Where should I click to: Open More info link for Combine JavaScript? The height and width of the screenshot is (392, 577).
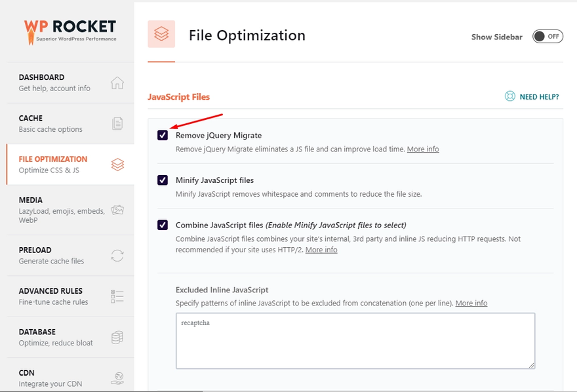pyautogui.click(x=321, y=250)
